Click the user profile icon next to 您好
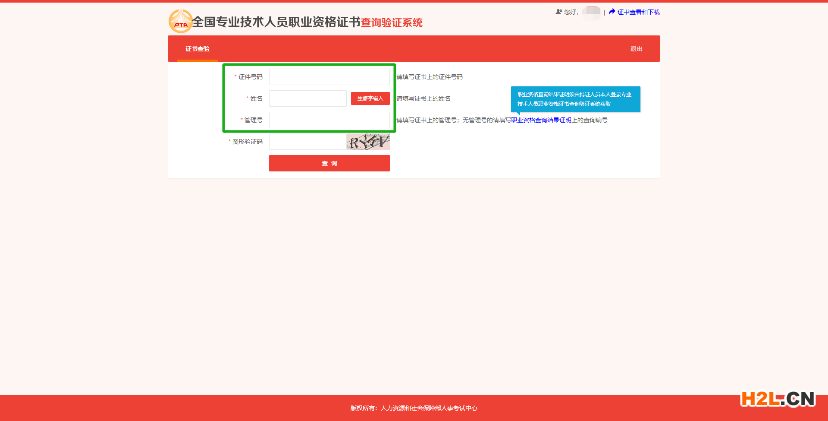The image size is (828, 421). (559, 12)
